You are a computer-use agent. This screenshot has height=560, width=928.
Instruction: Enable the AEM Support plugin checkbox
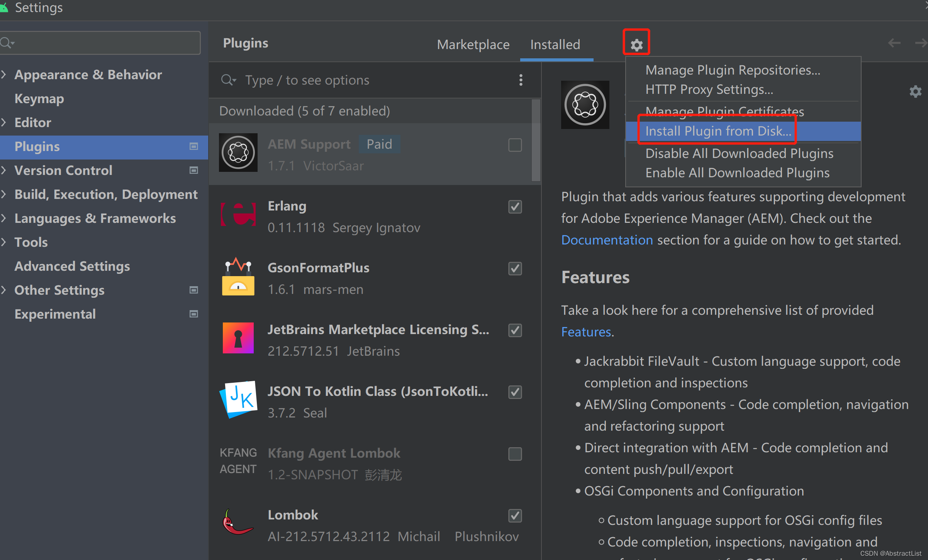pos(515,145)
